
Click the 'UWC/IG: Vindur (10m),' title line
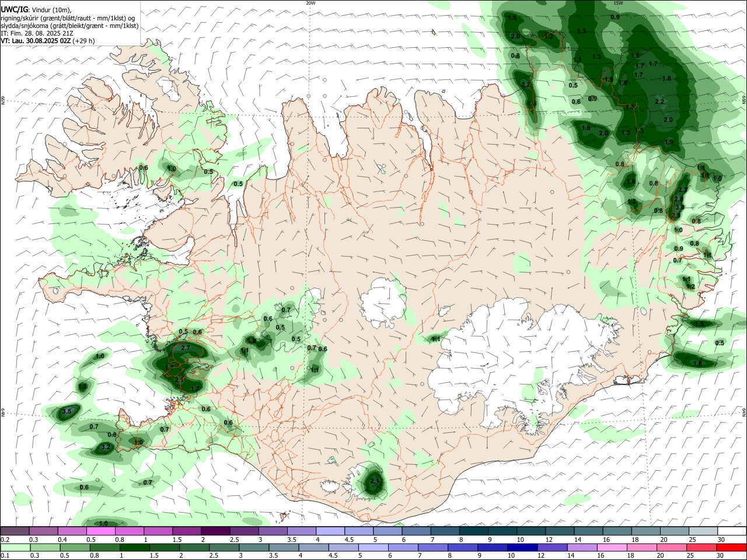(36, 10)
